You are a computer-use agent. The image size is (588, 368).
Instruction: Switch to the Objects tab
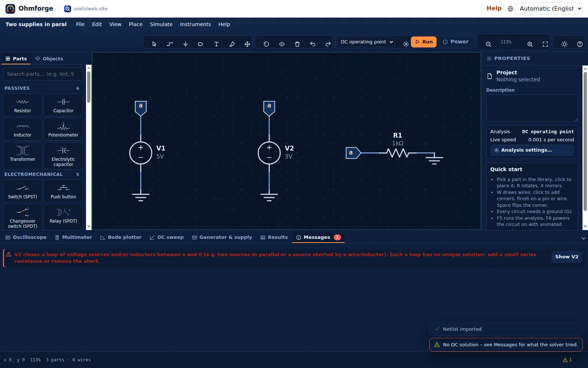49,59
